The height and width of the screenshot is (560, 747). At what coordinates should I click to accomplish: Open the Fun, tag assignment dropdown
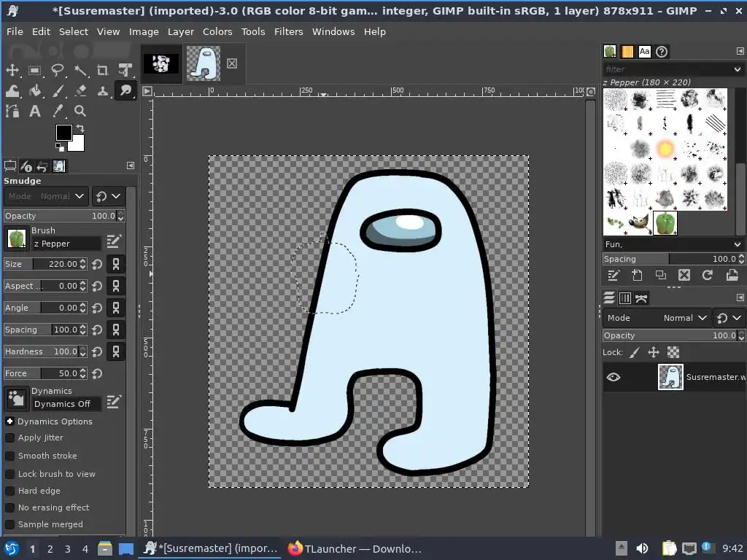(738, 244)
